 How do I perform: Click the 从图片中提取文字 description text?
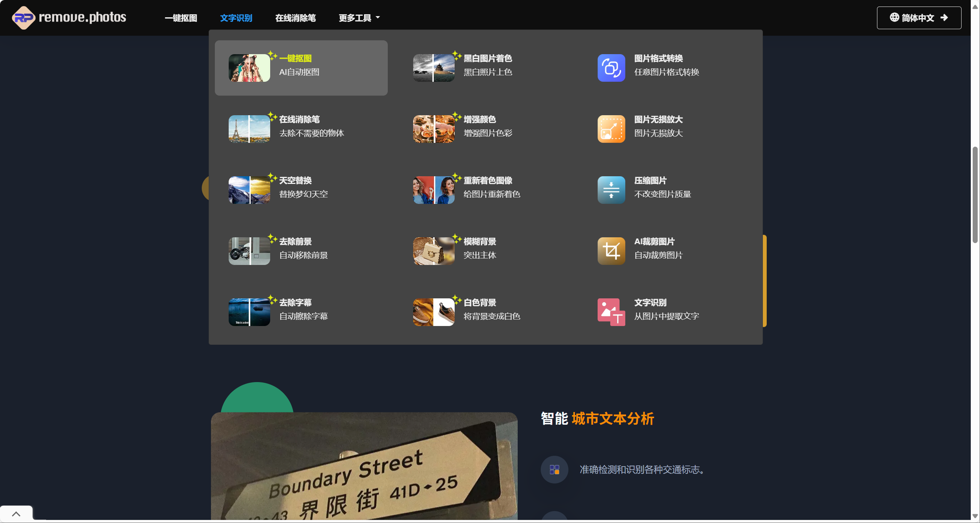pyautogui.click(x=666, y=316)
